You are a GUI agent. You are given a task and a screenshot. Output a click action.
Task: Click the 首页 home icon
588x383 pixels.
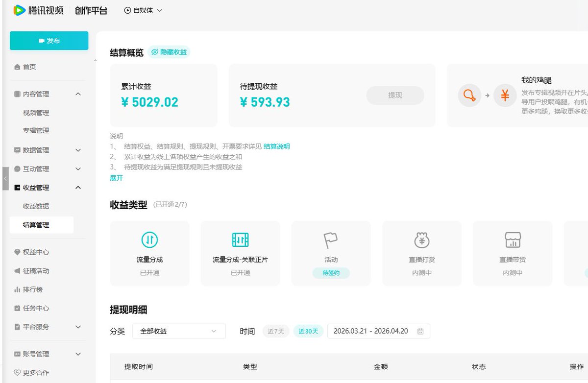(x=17, y=67)
